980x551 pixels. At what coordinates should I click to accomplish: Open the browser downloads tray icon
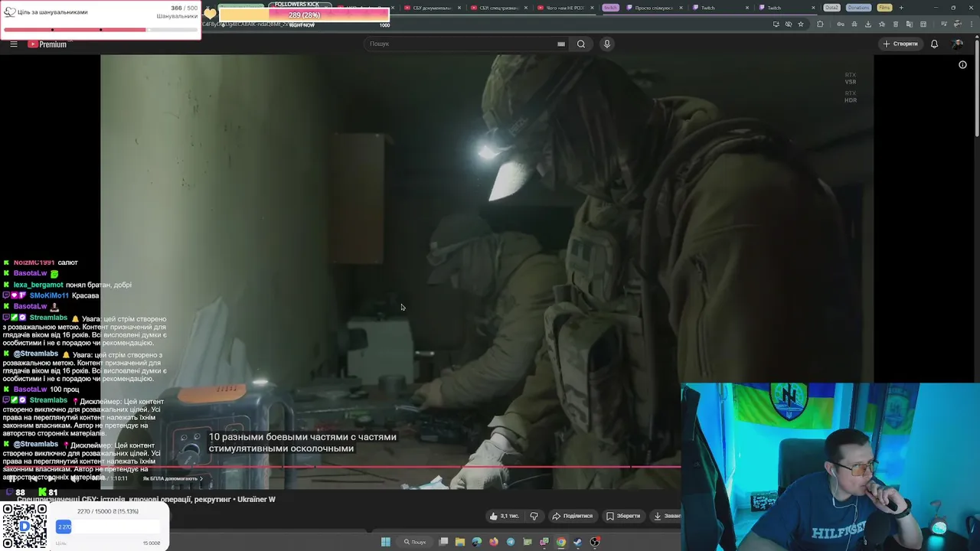click(x=868, y=24)
